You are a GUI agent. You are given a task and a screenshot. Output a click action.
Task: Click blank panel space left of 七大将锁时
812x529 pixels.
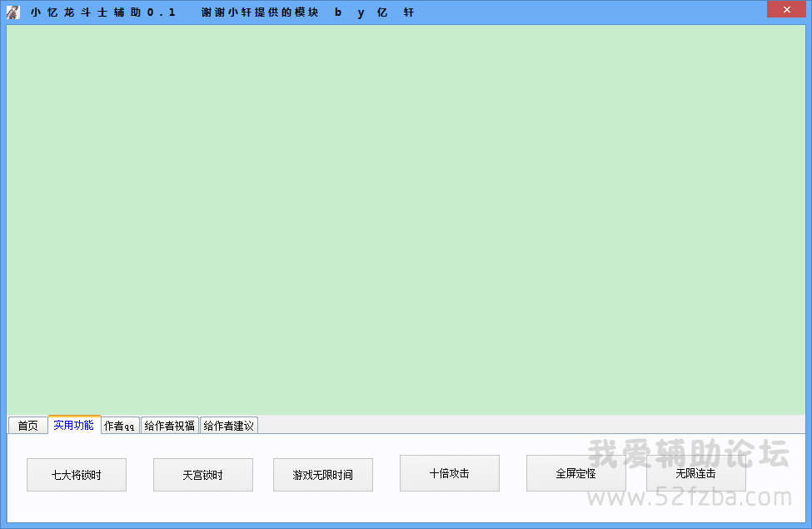(17, 475)
